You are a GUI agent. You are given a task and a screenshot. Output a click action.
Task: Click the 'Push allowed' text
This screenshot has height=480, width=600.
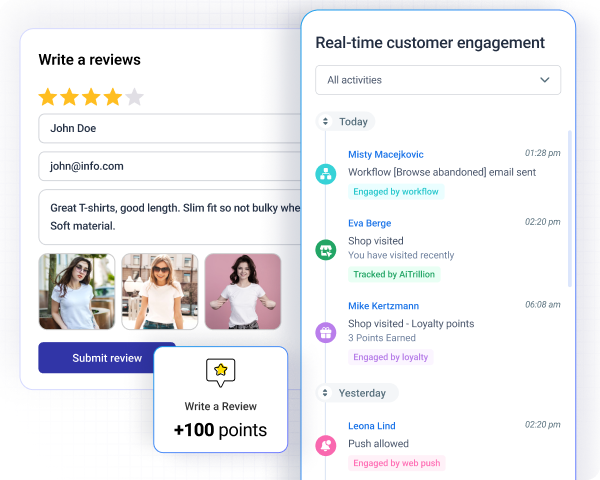pyautogui.click(x=378, y=443)
